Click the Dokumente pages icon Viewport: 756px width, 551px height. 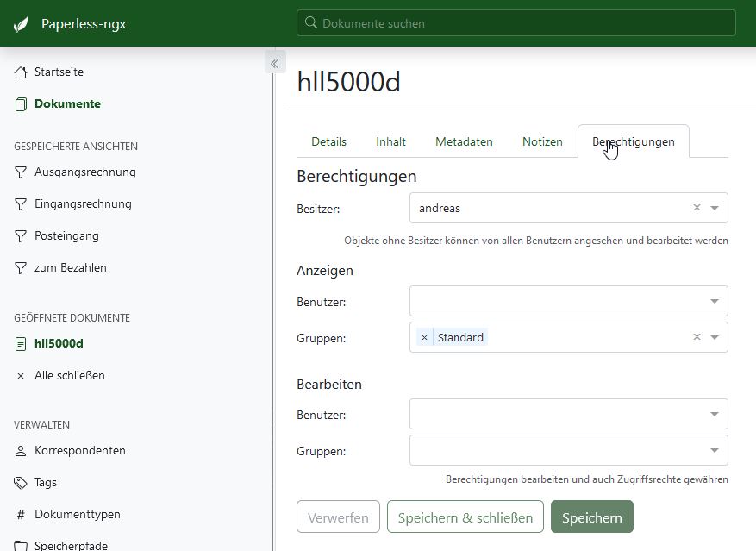click(21, 104)
